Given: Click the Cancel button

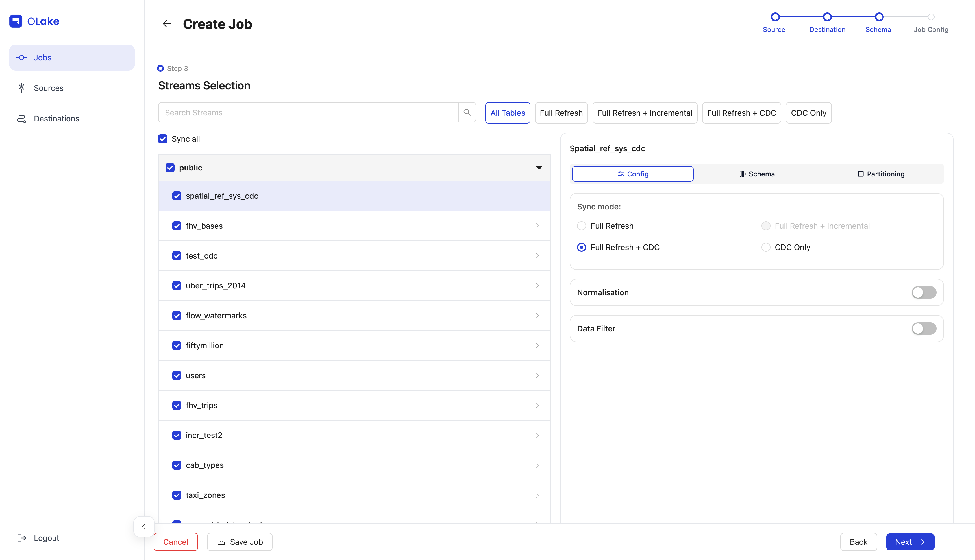Looking at the screenshot, I should tap(176, 542).
